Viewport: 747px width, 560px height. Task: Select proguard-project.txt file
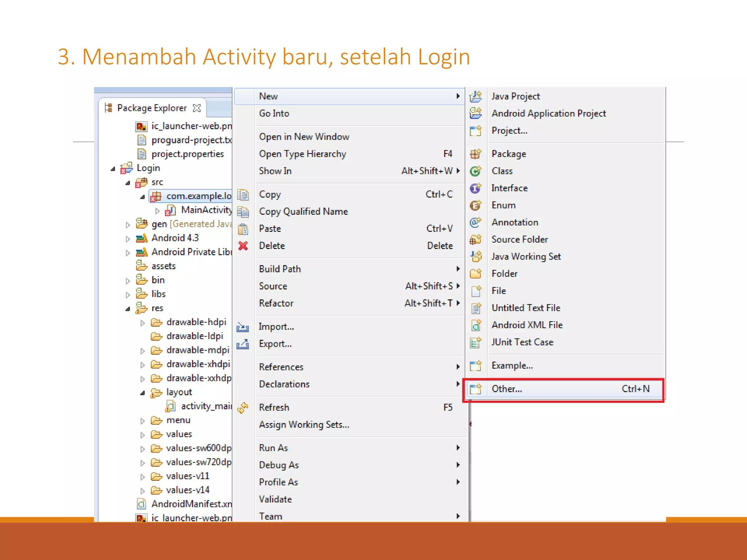(184, 140)
